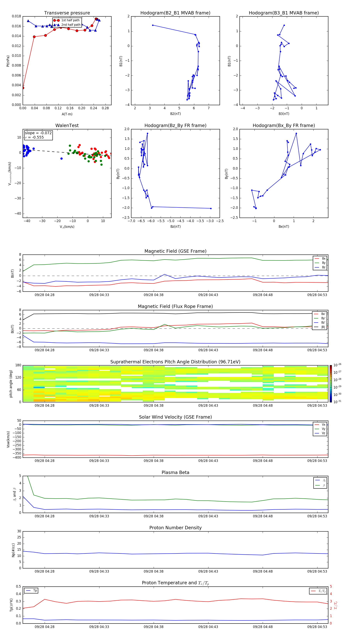
Task: Click the red "Te/Tp" legend entry
Action: 318,591
